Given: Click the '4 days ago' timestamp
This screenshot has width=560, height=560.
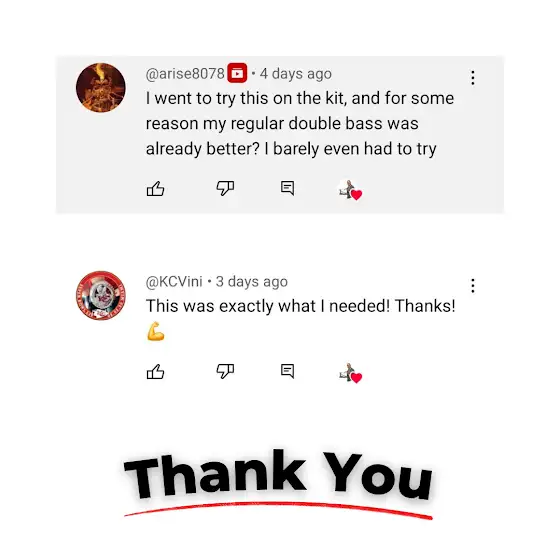Looking at the screenshot, I should [296, 74].
